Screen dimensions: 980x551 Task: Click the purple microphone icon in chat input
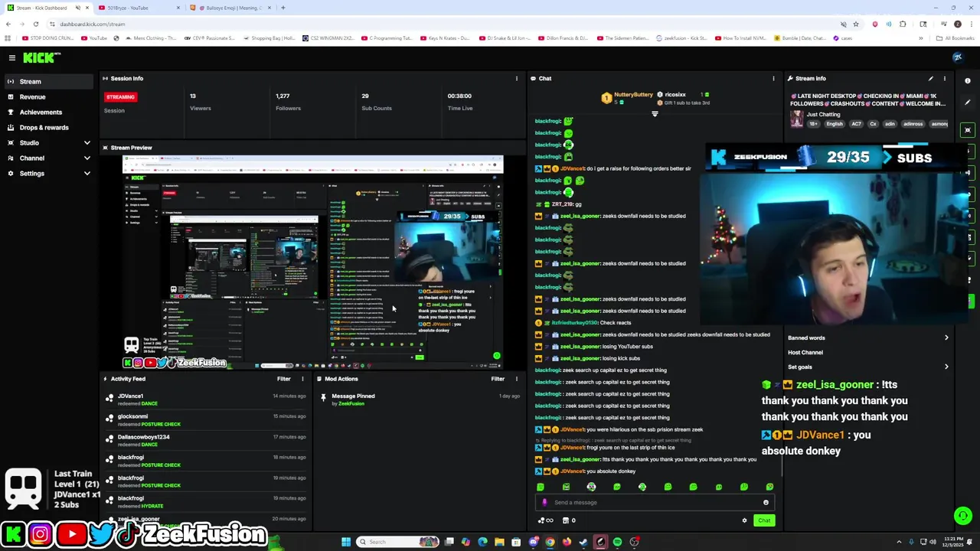pyautogui.click(x=544, y=503)
